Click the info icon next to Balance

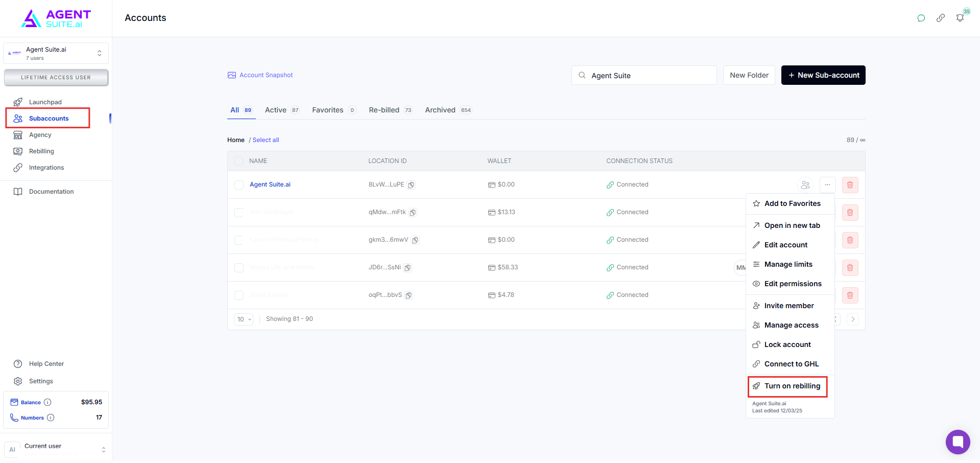coord(47,402)
